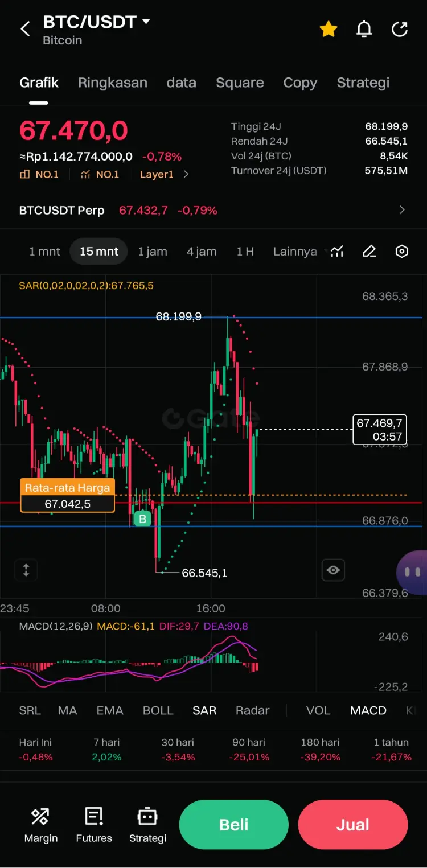427x868 pixels.
Task: Open the price alert bell icon
Action: coord(364,29)
